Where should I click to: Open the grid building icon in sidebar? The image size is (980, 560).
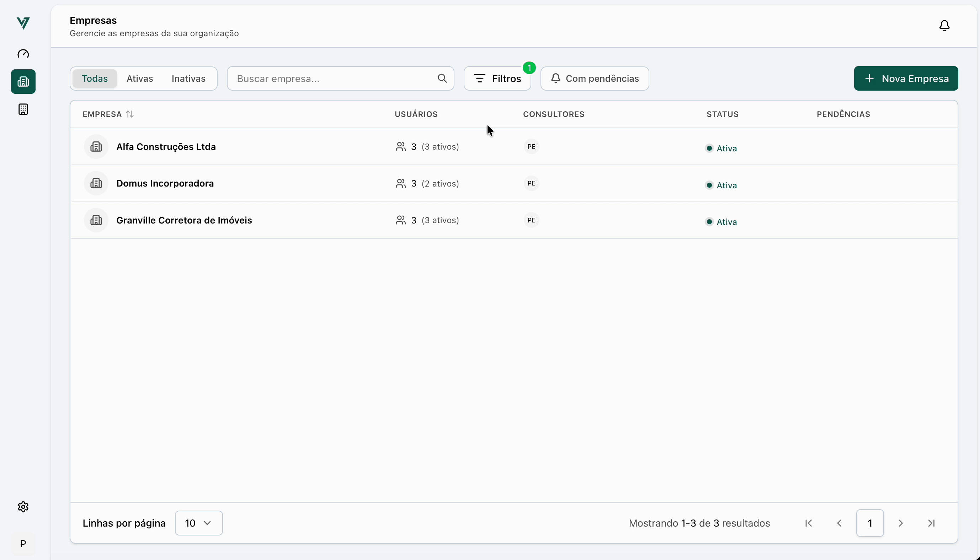pyautogui.click(x=23, y=109)
